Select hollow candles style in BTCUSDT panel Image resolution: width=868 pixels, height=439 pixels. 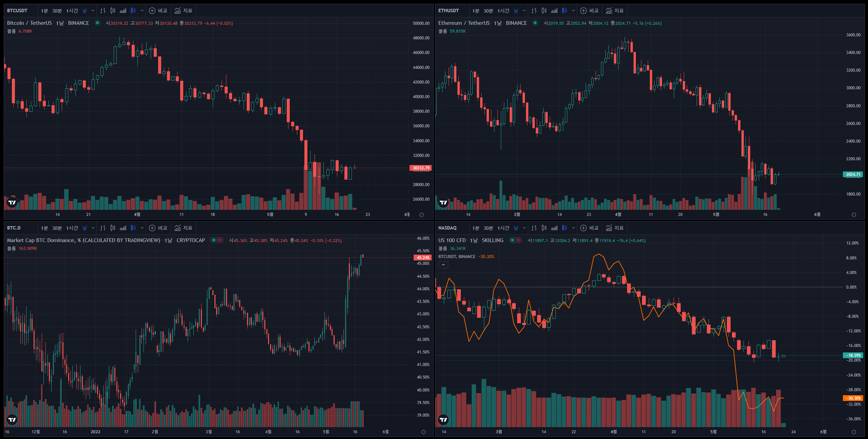[113, 11]
